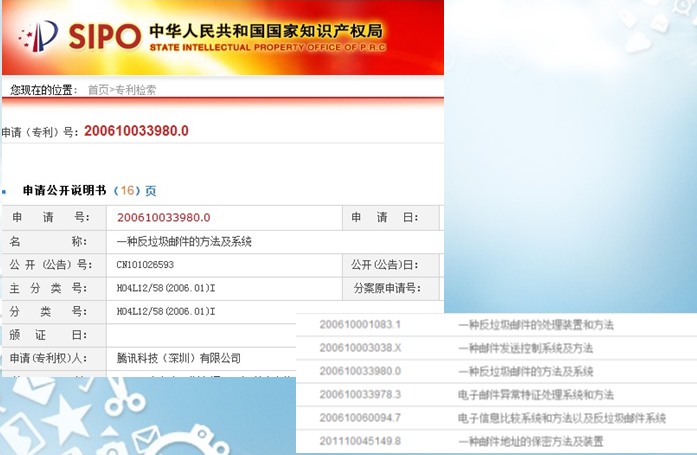The height and width of the screenshot is (455, 697).
Task: Open the 申请公开说明书 document link
Action: point(64,191)
